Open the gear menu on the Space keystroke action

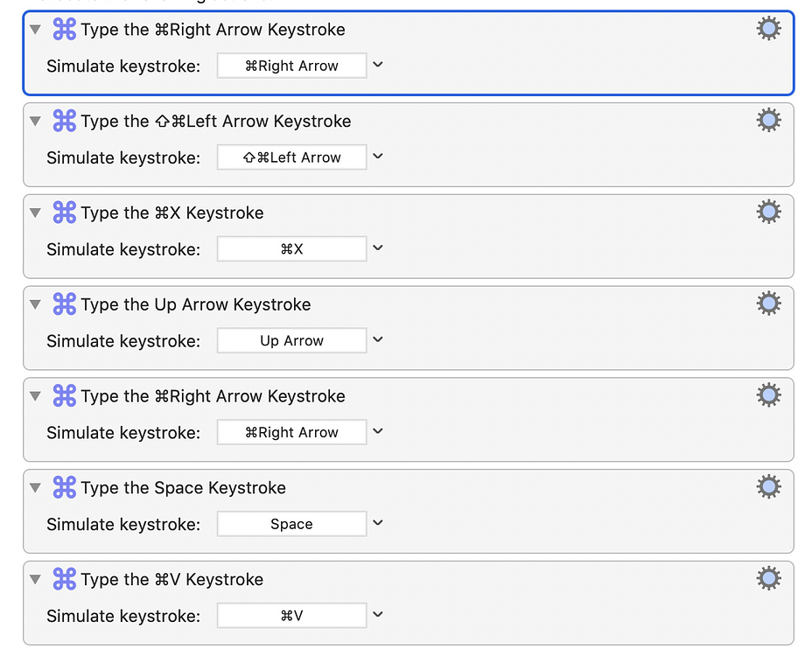tap(768, 486)
